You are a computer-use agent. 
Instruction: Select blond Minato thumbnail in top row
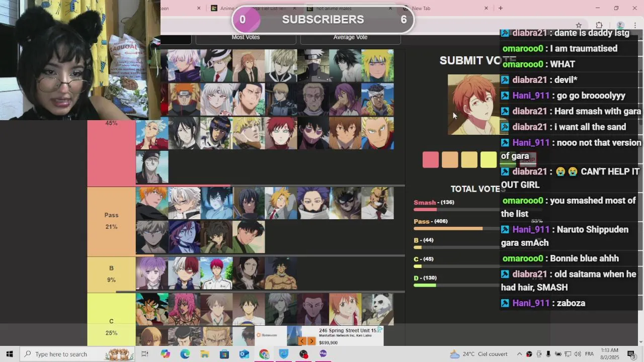(x=377, y=65)
